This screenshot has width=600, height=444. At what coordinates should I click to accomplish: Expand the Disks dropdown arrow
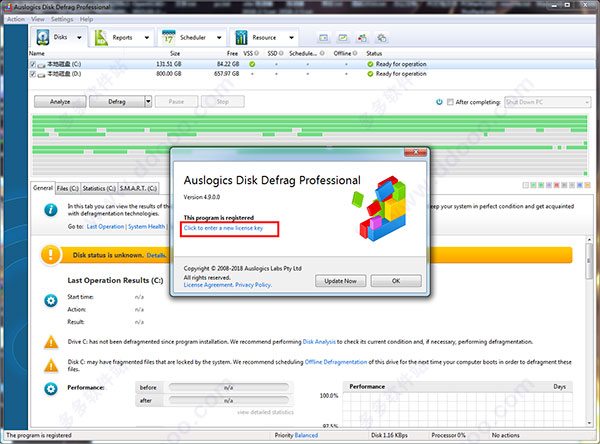pos(79,38)
